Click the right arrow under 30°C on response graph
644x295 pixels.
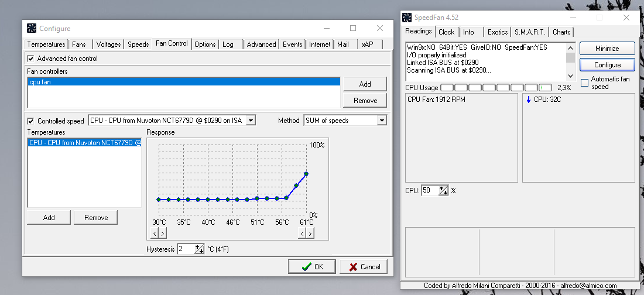[162, 234]
